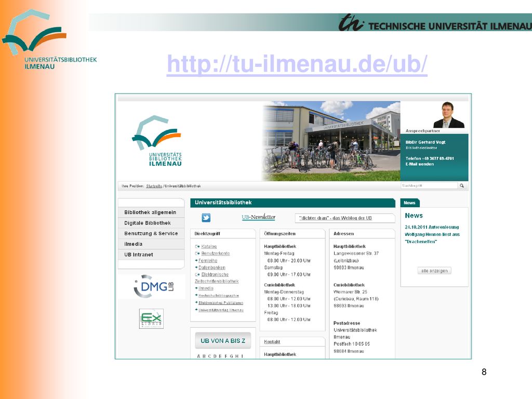This screenshot has width=532, height=399.
Task: Open the "dichter dran" Weblog link
Action: [x=335, y=218]
